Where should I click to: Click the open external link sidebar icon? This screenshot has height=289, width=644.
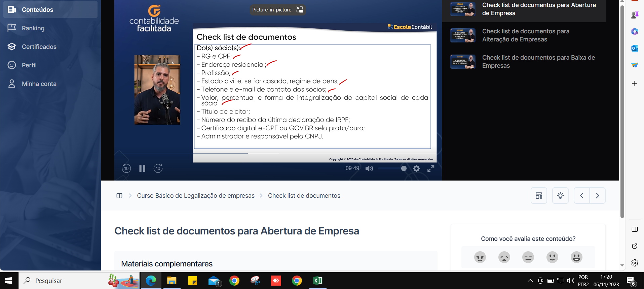(x=635, y=246)
